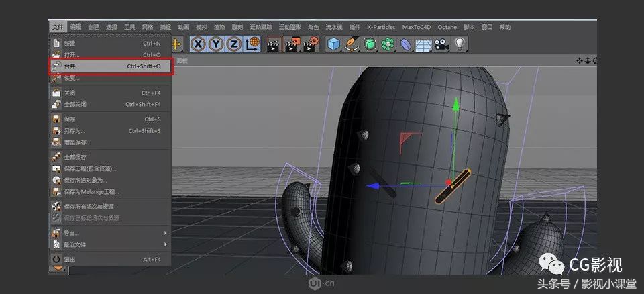Choose 恢复 (Revert) menu entry
This screenshot has height=294, width=644.
point(110,78)
